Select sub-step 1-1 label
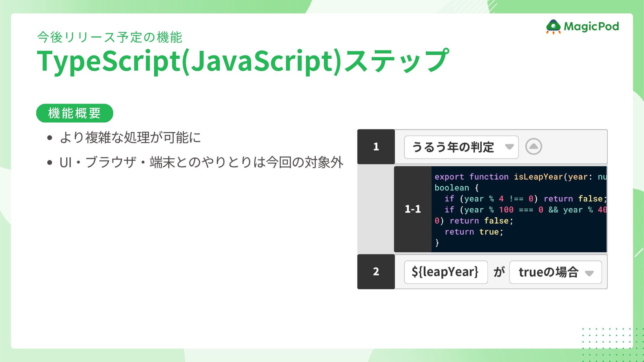This screenshot has width=644, height=362. [x=413, y=209]
